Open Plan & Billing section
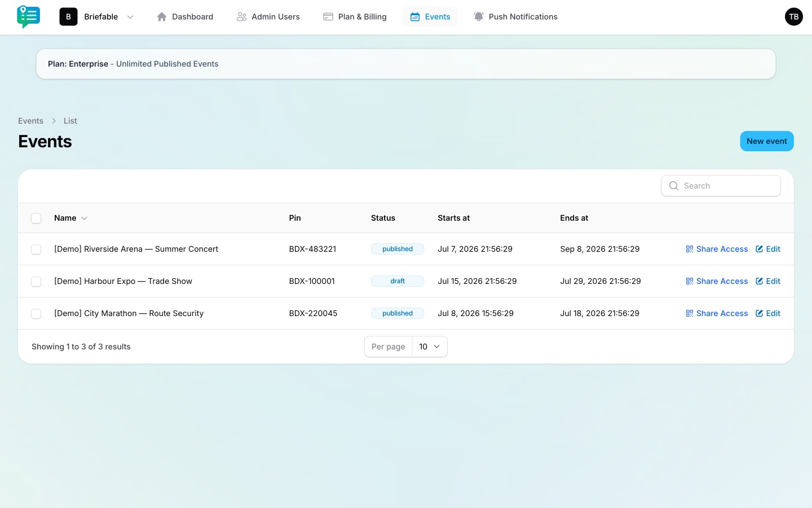 (x=355, y=17)
